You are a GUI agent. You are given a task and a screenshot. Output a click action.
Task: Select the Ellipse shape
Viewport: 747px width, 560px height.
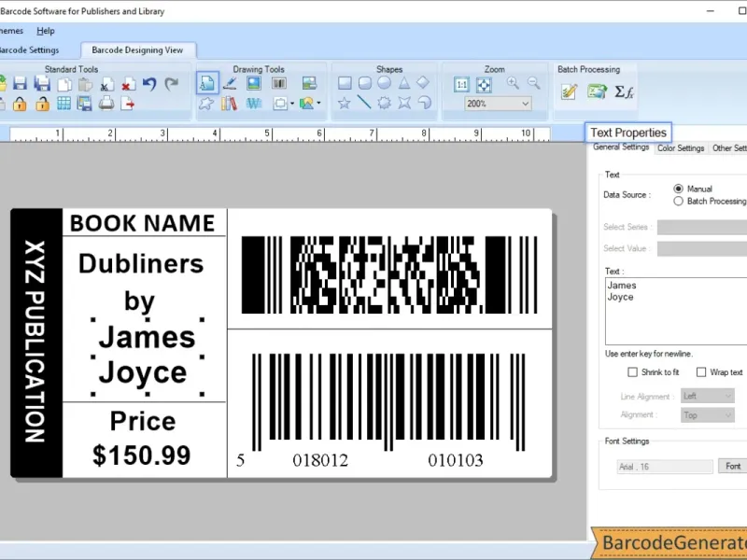click(x=385, y=83)
